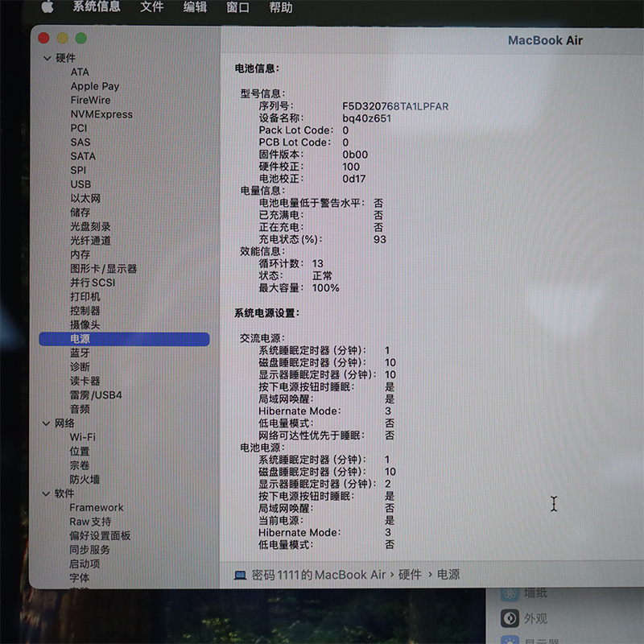644x644 pixels.
Task: Click the 循环计数 value 13
Action: tap(317, 264)
